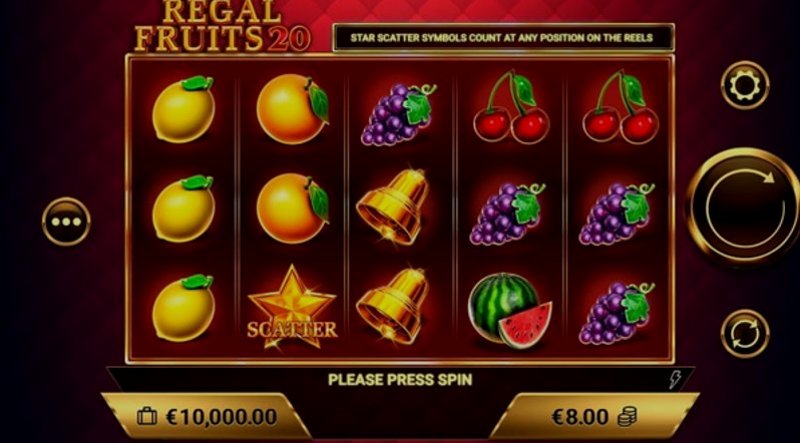Spin the reels with the large round button
The image size is (800, 443).
coord(745,206)
